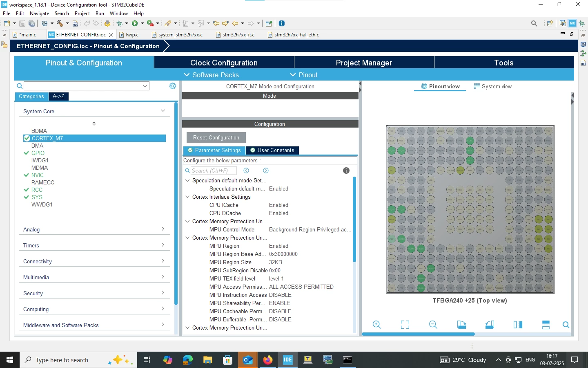588x368 pixels.
Task: Go to the next parameter search result
Action: pos(266,171)
